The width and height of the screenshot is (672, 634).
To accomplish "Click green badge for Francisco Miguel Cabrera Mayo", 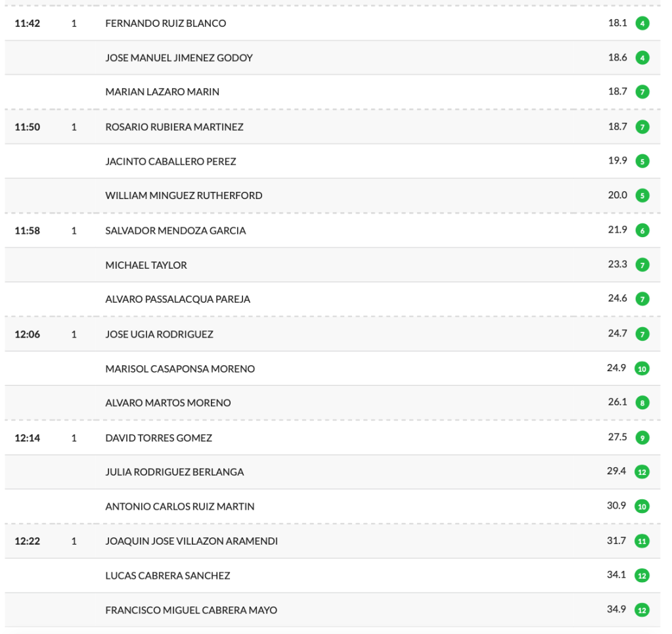I will (642, 610).
